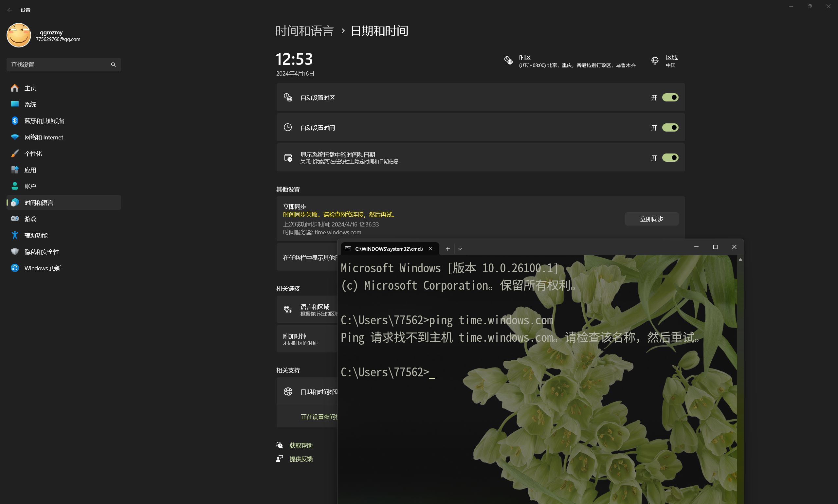This screenshot has width=838, height=504.
Task: Minimize the Terminal window
Action: point(696,247)
